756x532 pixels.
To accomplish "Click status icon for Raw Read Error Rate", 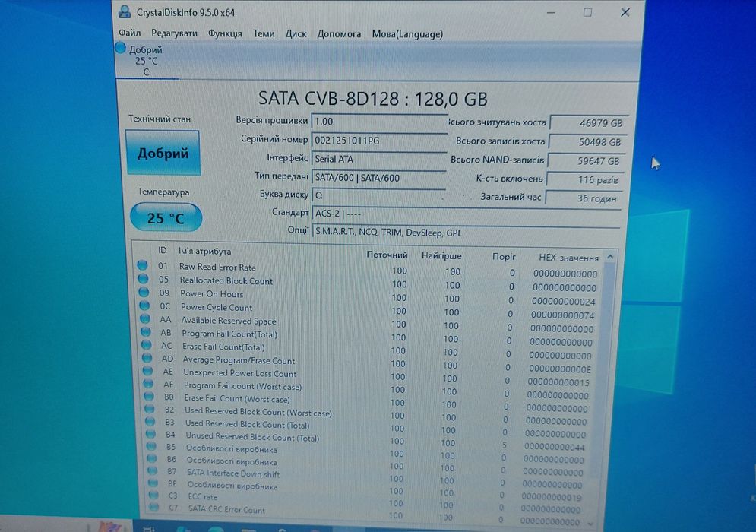I will click(x=142, y=264).
